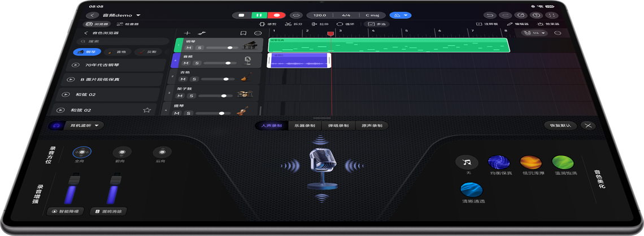Open the 120.0 tempo setting
The image size is (644, 236).
point(320,15)
